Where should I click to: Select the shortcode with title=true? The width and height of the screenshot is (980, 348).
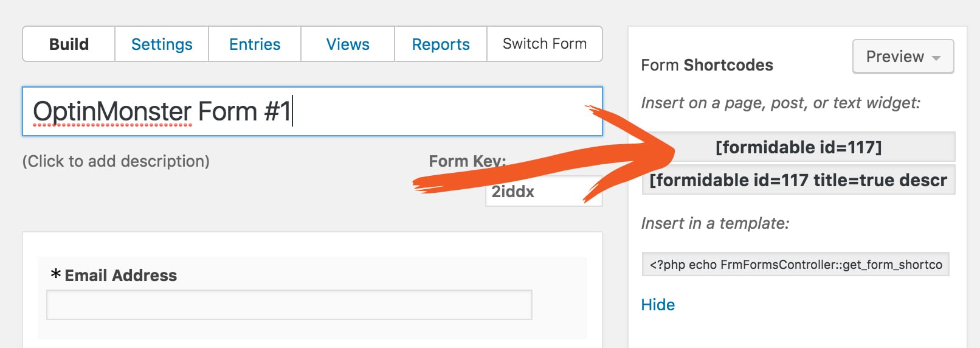[798, 179]
